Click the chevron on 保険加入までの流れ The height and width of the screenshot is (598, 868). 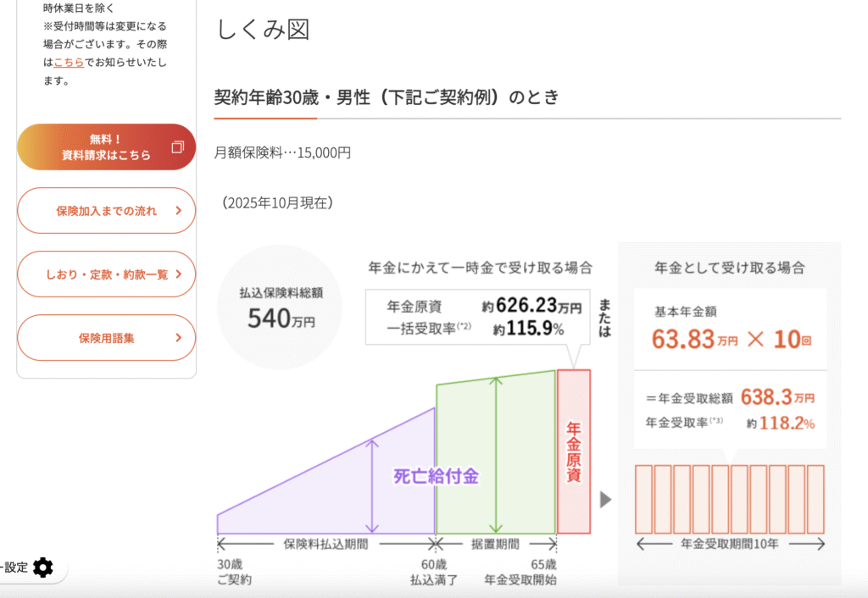click(178, 211)
